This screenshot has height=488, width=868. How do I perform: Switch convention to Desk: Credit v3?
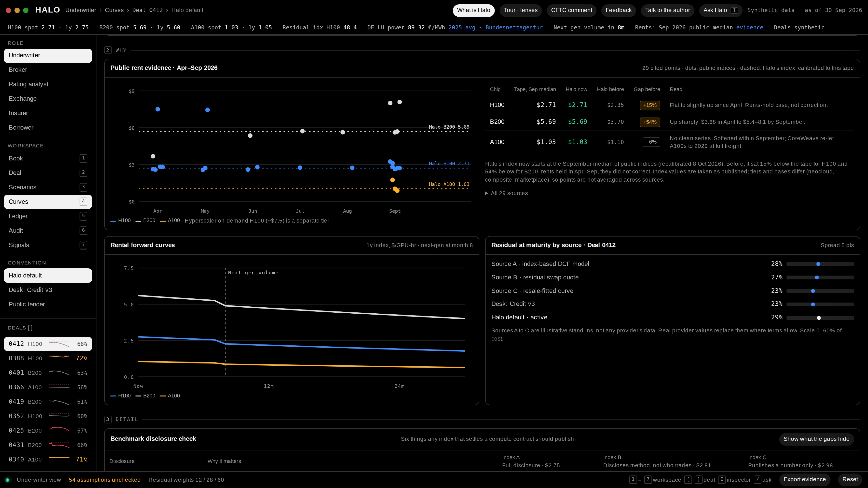tap(48, 290)
